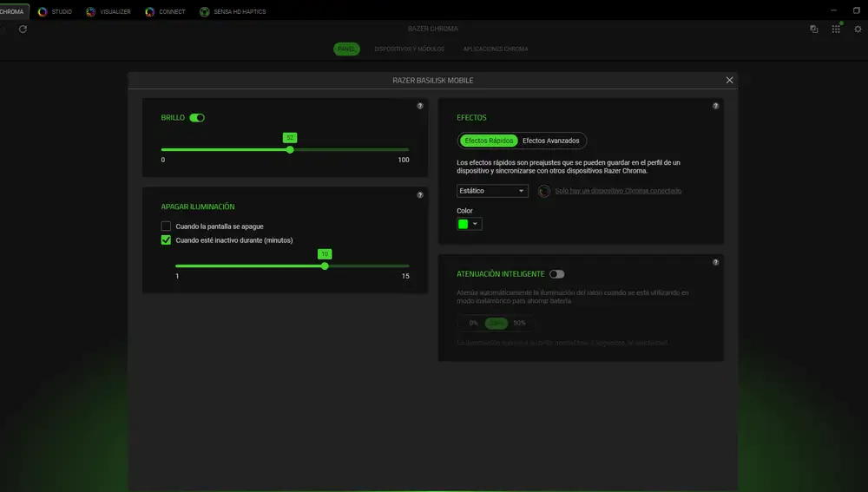
Task: Toggle Atenuación Inteligente switch
Action: tap(557, 274)
